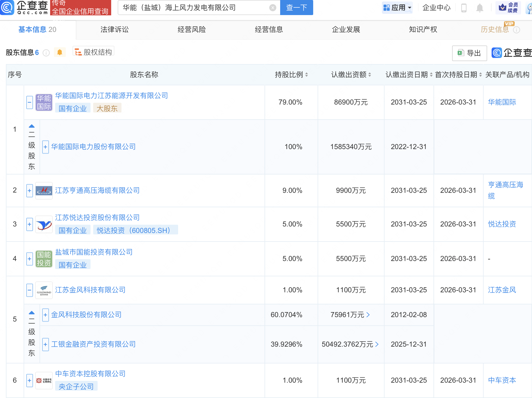
Task: Click the bell alert icon beside 股东信息
Action: coord(60,53)
